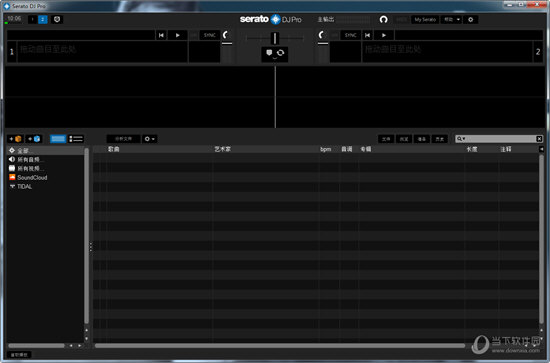Click the track list horizontal scrollbar
550x363 pixels.
click(280, 346)
